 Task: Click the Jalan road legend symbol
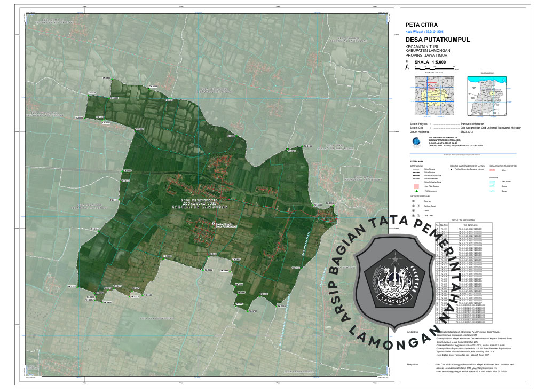493,170
